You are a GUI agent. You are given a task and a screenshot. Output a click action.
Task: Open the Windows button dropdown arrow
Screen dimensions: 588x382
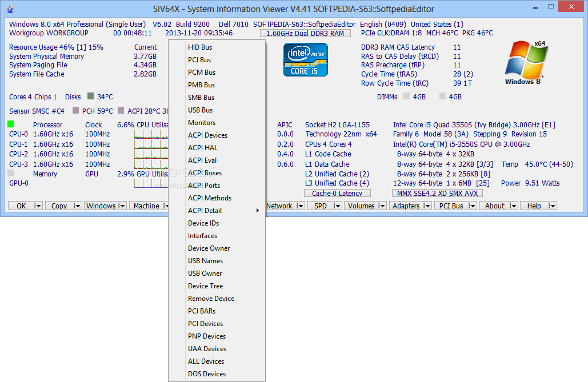tap(122, 206)
